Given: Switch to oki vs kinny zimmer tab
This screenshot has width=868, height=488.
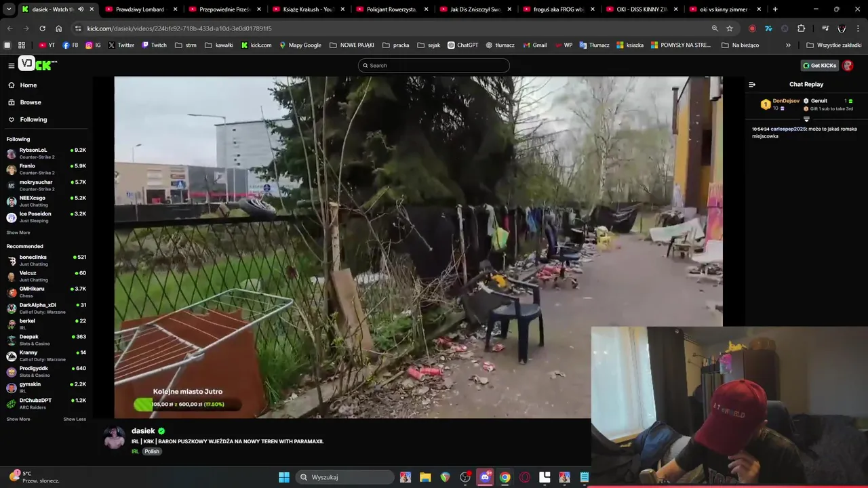Looking at the screenshot, I should pos(725,9).
